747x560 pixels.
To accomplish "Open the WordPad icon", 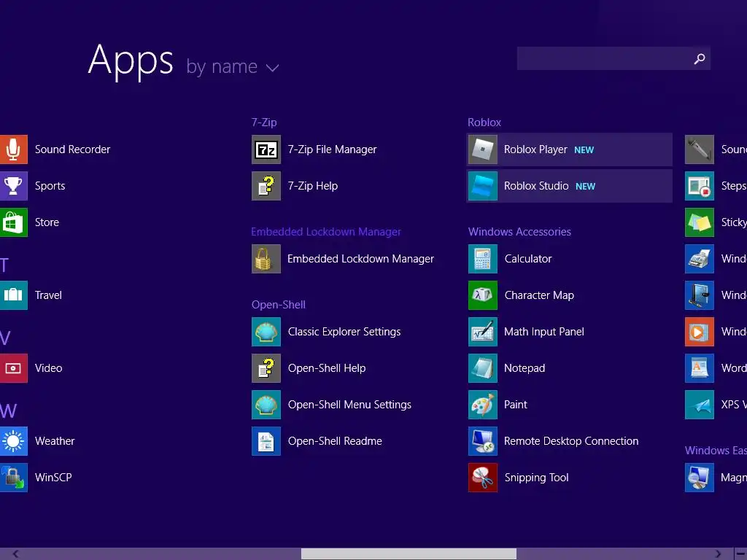I will 700,368.
